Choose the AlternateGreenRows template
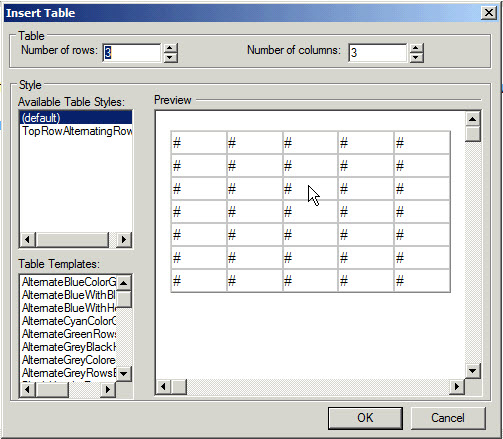The height and width of the screenshot is (439, 503). [x=68, y=334]
